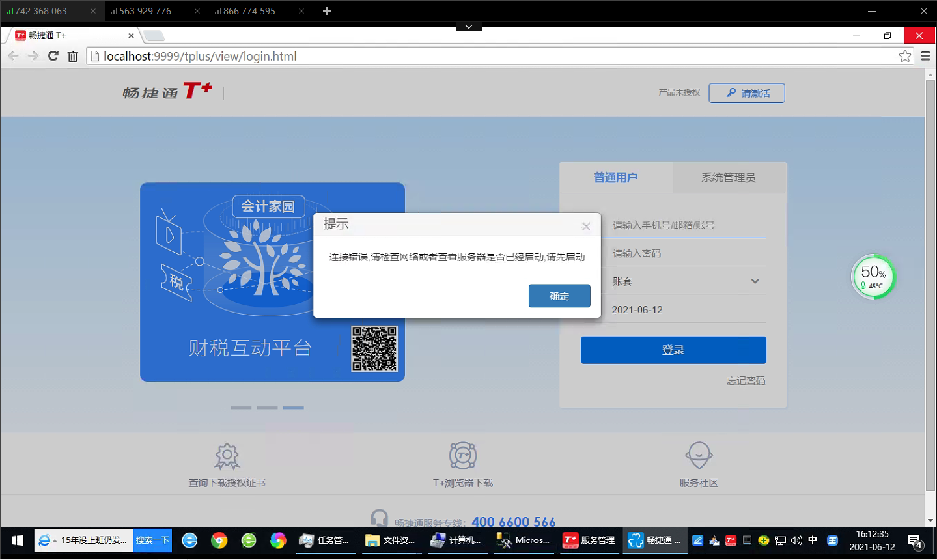Click the 请激活 activation button
937x560 pixels.
pyautogui.click(x=747, y=93)
